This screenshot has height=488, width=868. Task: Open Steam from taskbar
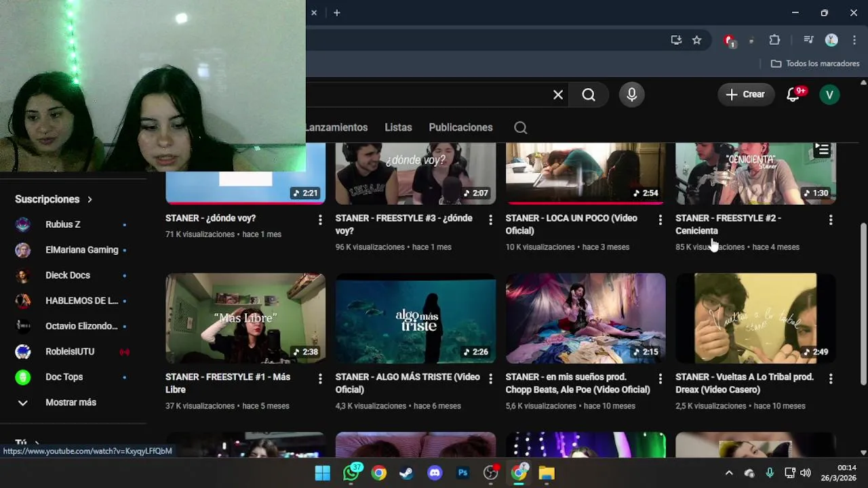pyautogui.click(x=407, y=473)
